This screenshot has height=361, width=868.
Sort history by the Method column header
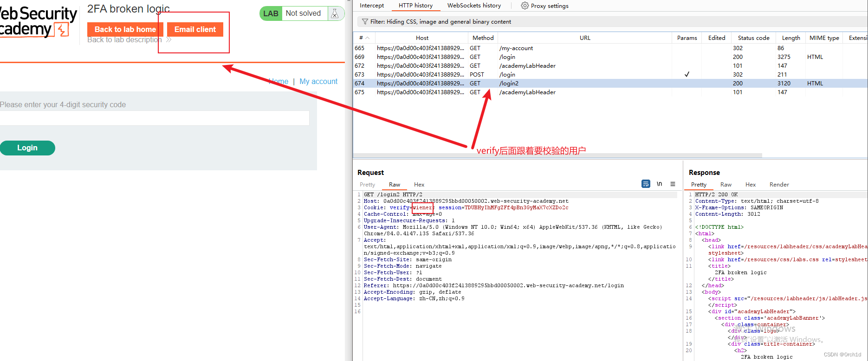point(483,38)
